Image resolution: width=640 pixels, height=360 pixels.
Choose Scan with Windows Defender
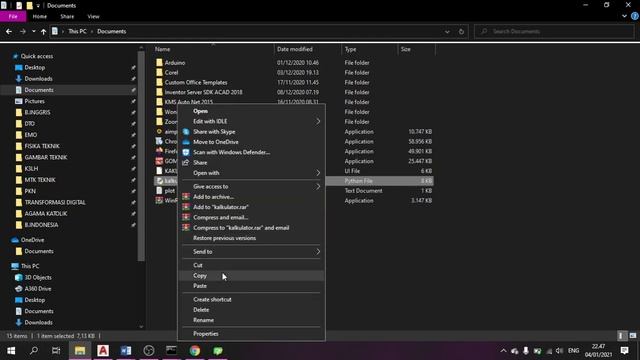coord(251,152)
